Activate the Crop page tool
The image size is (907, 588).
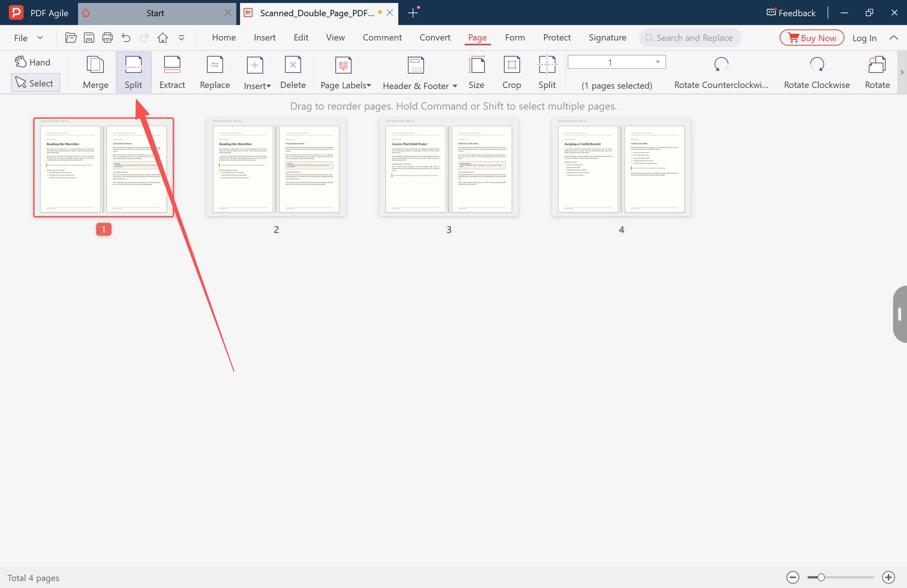point(512,72)
